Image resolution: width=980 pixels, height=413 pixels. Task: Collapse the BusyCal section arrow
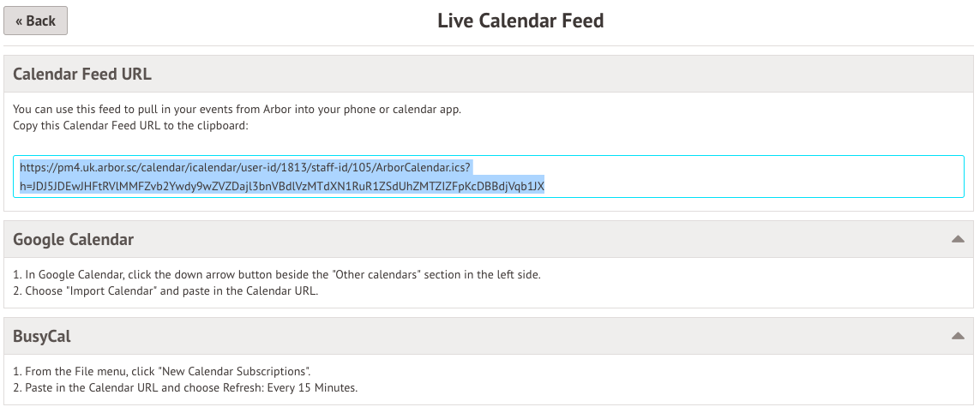958,337
